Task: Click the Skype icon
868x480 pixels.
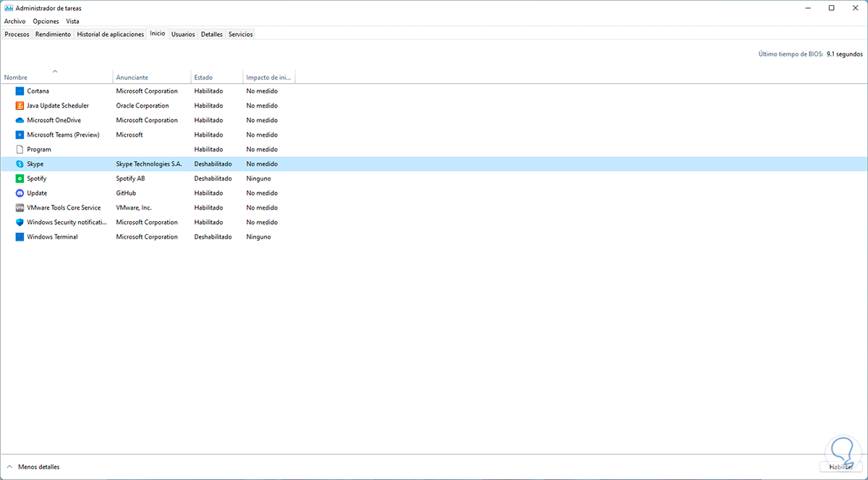Action: (x=20, y=164)
